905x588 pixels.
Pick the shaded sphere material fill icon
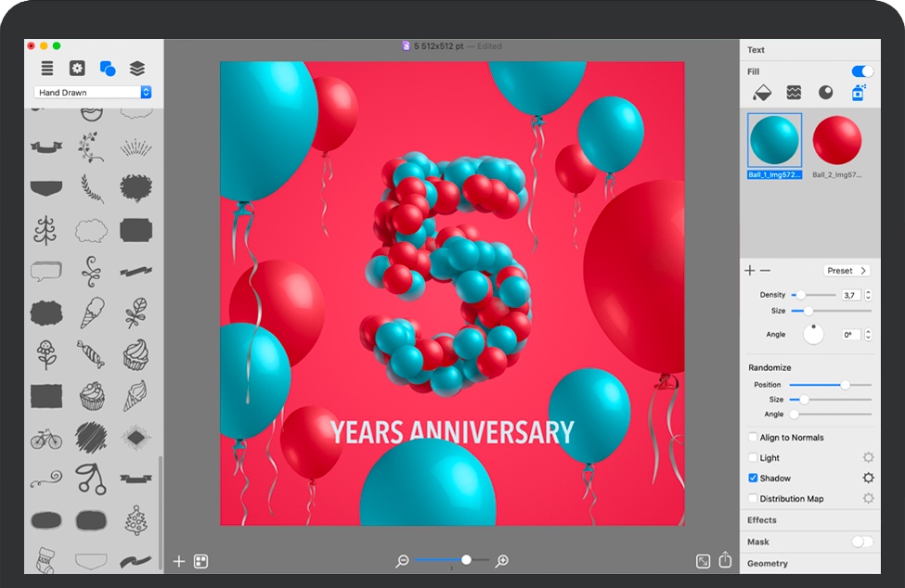825,93
